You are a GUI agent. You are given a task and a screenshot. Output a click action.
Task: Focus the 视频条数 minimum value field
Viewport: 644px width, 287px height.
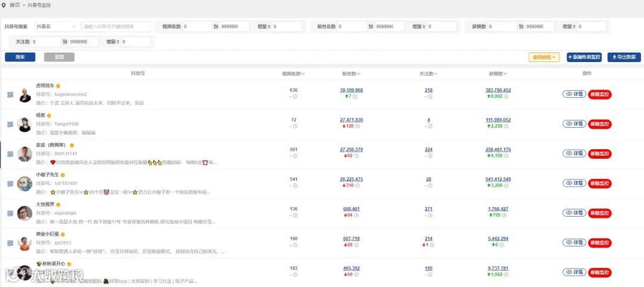click(197, 27)
